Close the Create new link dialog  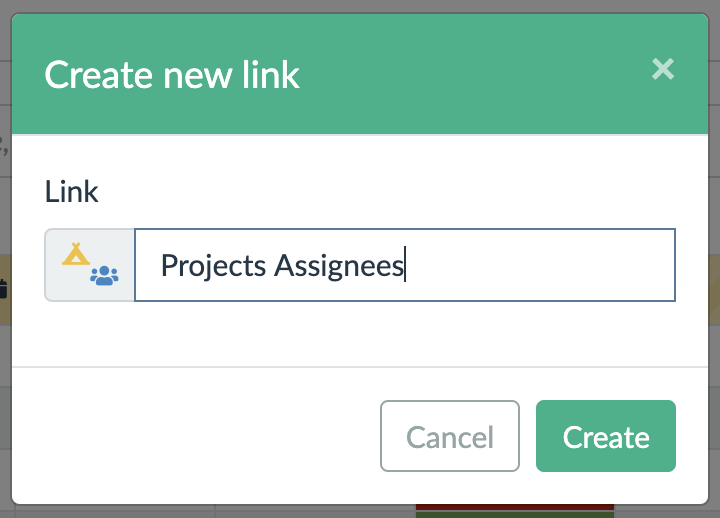662,69
